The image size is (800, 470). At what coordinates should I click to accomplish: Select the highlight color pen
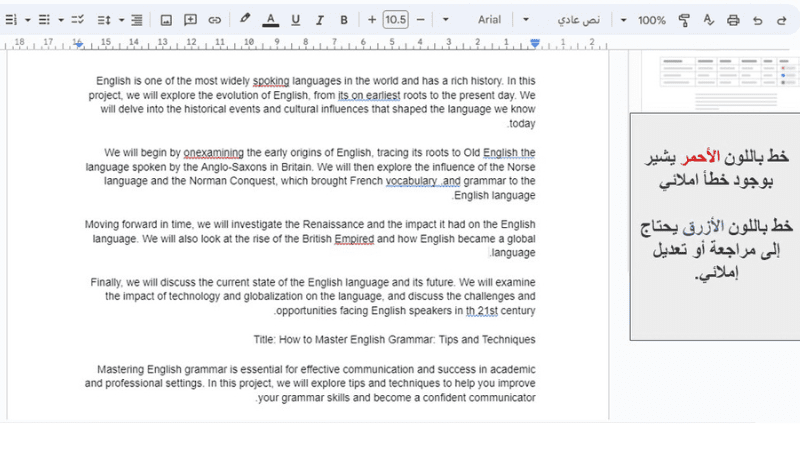pos(246,20)
